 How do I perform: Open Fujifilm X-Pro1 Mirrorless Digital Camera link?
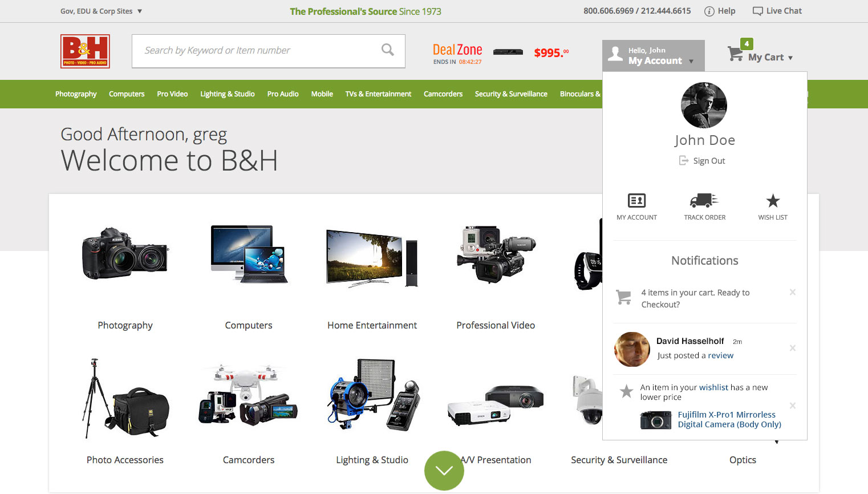click(729, 419)
